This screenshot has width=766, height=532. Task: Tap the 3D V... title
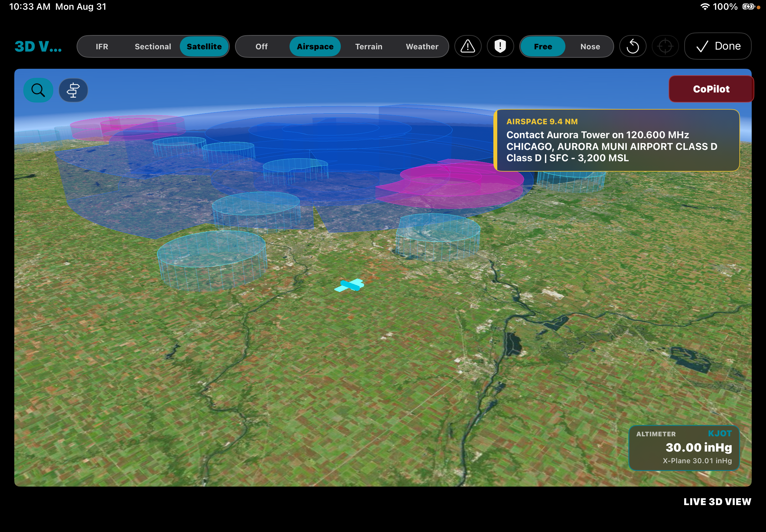38,46
